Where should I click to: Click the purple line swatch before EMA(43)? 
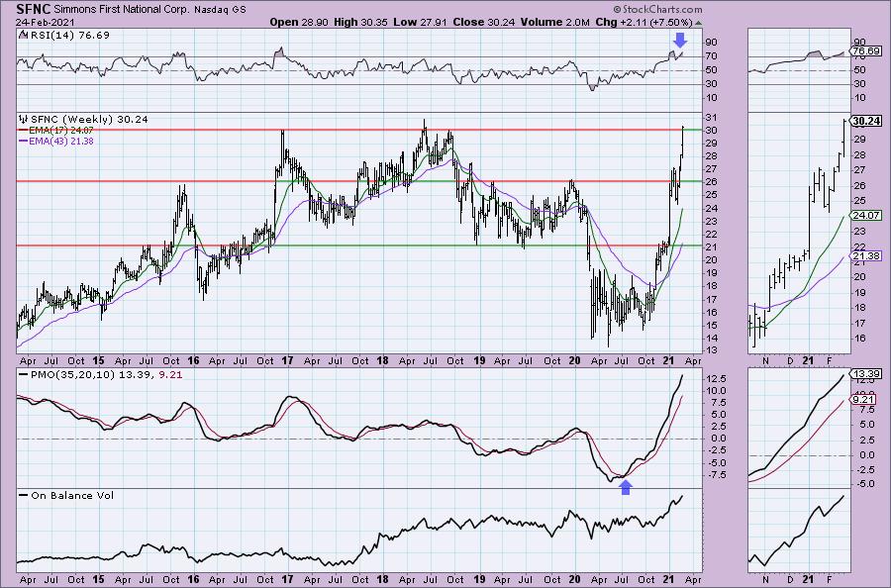[x=24, y=141]
